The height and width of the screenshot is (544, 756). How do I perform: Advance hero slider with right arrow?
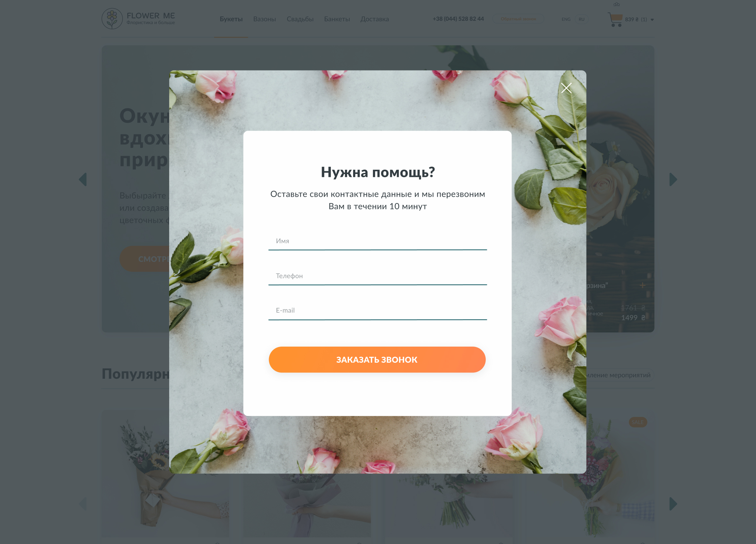[x=673, y=179]
